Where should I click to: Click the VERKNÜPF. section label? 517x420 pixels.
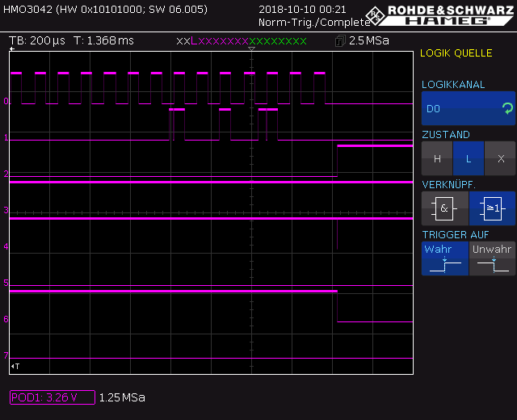[x=449, y=185]
